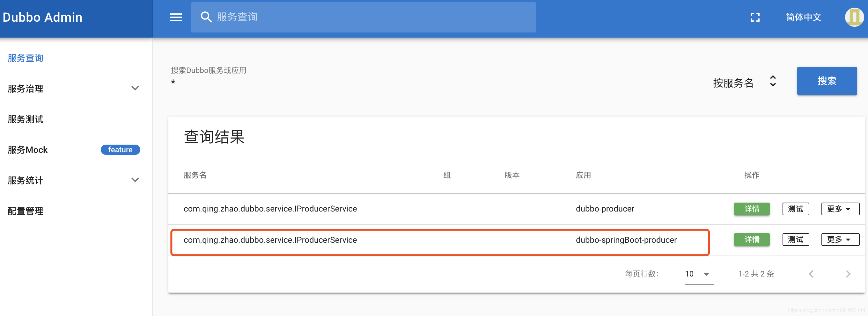Toggle the hamburger navigation menu icon
The width and height of the screenshot is (868, 316).
click(176, 17)
